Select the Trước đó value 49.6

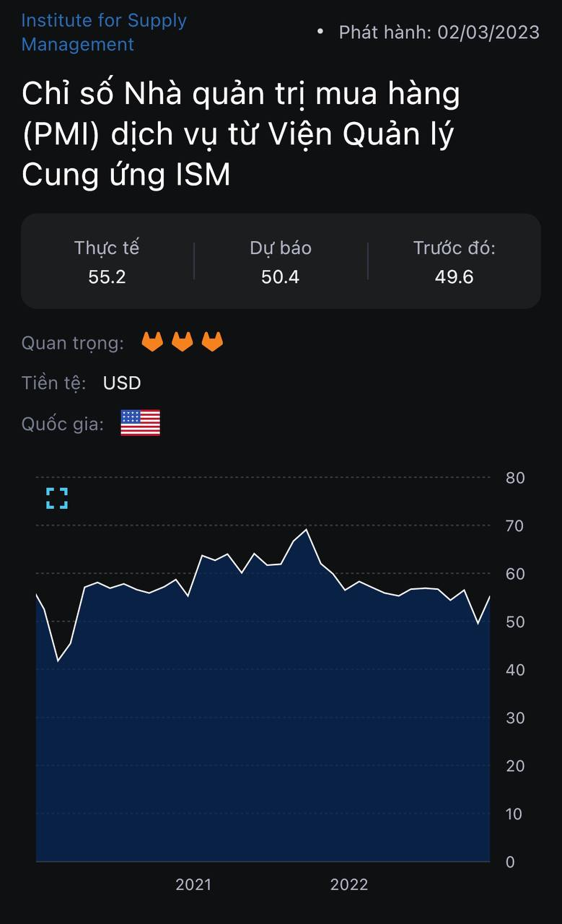click(454, 277)
